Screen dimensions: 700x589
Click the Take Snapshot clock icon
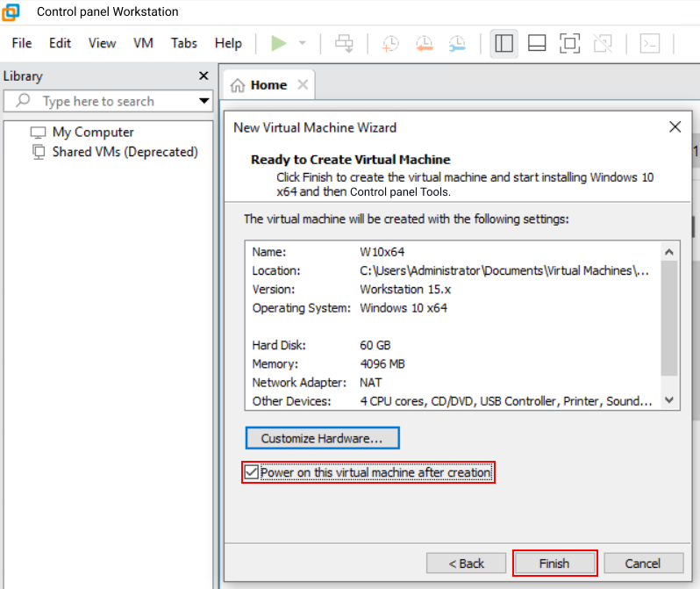[390, 43]
